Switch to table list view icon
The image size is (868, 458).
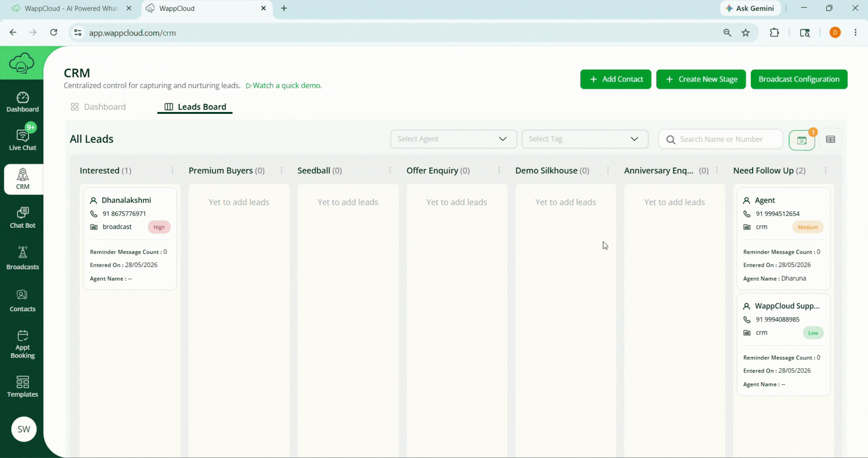click(x=830, y=139)
